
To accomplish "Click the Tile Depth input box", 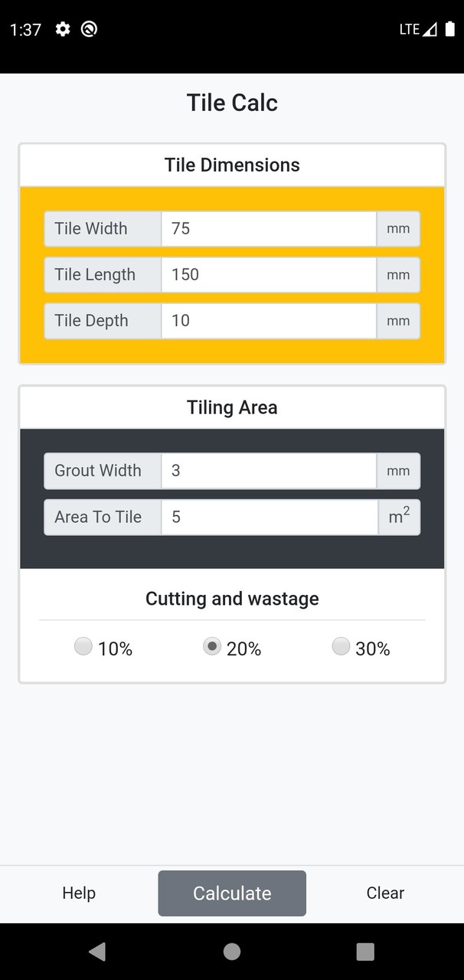I will 268,321.
